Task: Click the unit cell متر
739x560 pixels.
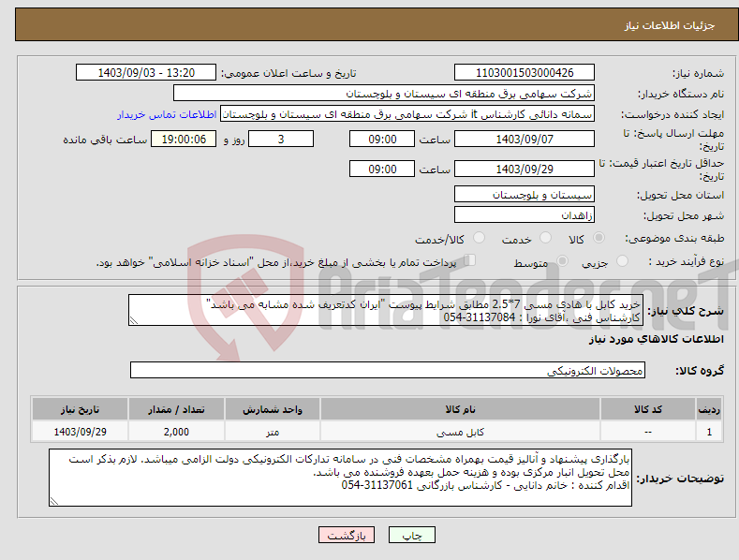Action: click(x=273, y=432)
